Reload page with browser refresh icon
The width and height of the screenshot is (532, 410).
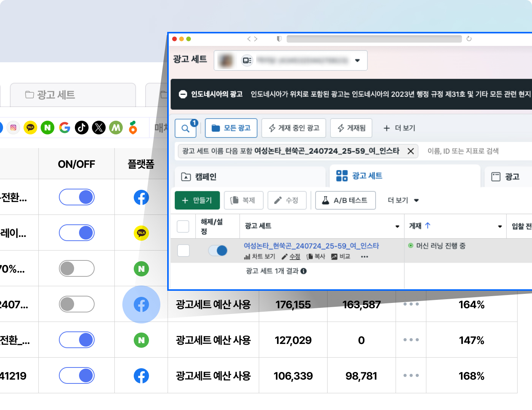click(x=469, y=39)
